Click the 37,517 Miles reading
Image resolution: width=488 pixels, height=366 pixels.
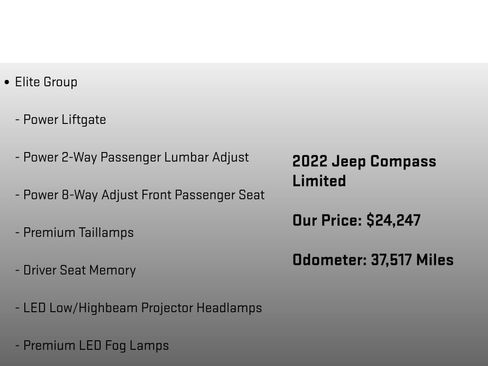(x=412, y=260)
